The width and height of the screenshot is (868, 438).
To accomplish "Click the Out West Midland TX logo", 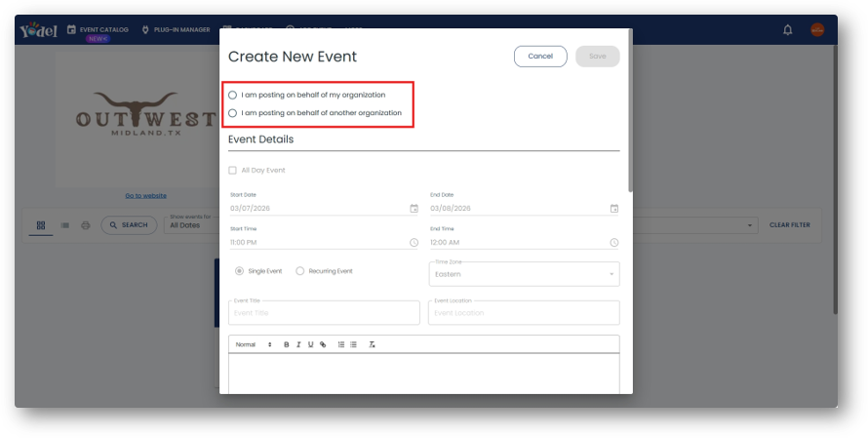I will click(145, 114).
